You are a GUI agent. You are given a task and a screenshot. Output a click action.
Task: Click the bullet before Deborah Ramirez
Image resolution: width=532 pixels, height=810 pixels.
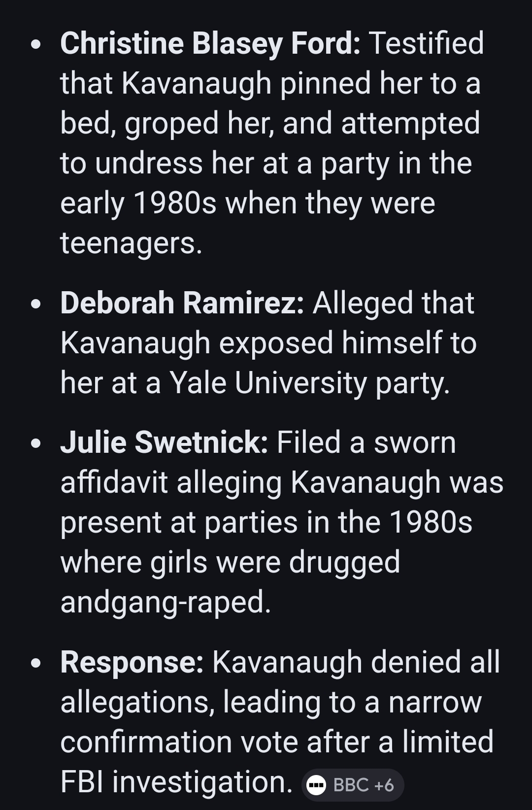pyautogui.click(x=35, y=304)
